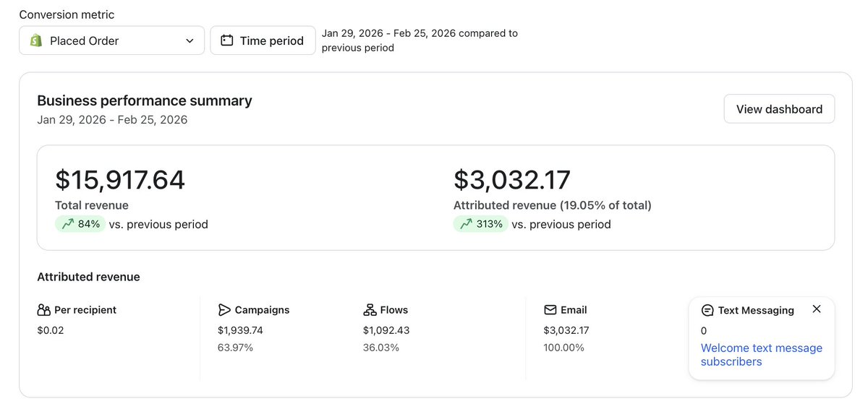The height and width of the screenshot is (404, 868).
Task: Close the Text Messaging card
Action: tap(817, 309)
